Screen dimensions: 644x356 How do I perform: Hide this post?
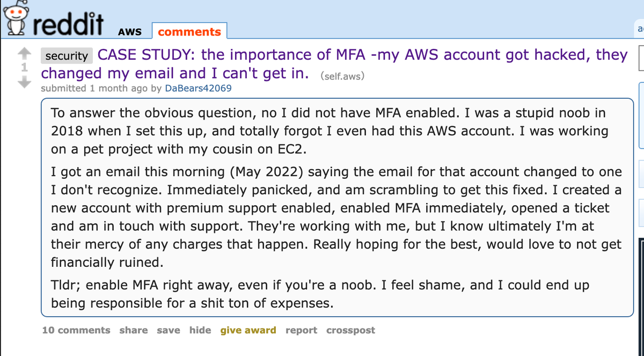(200, 330)
